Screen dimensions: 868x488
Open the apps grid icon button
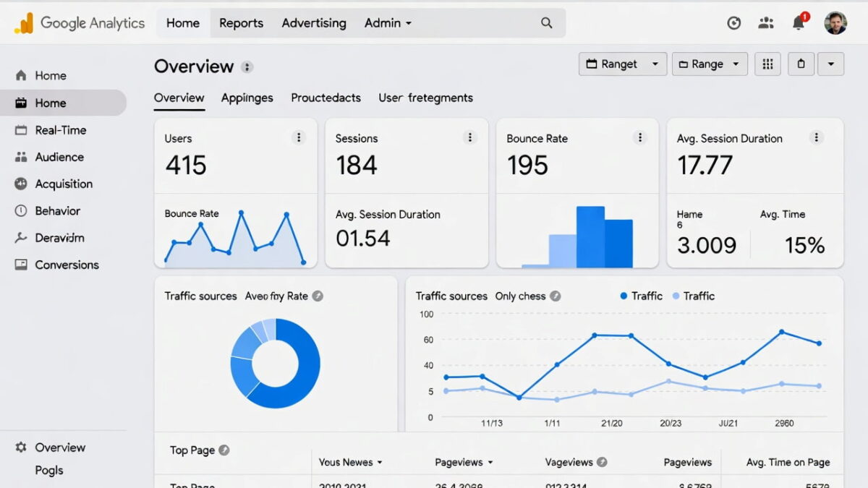767,64
